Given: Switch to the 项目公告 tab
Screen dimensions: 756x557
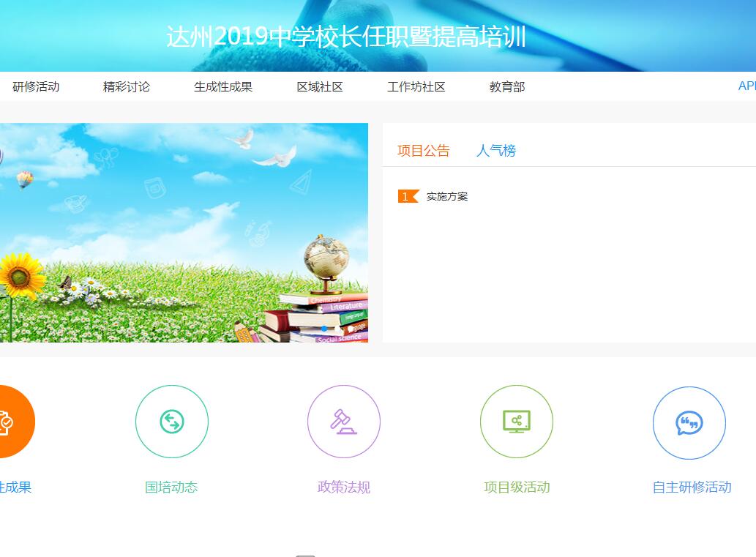Looking at the screenshot, I should click(423, 151).
